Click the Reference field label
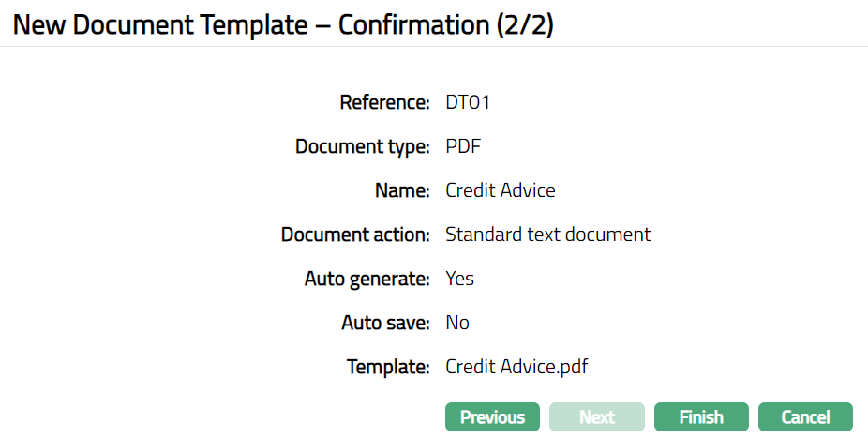 [384, 102]
